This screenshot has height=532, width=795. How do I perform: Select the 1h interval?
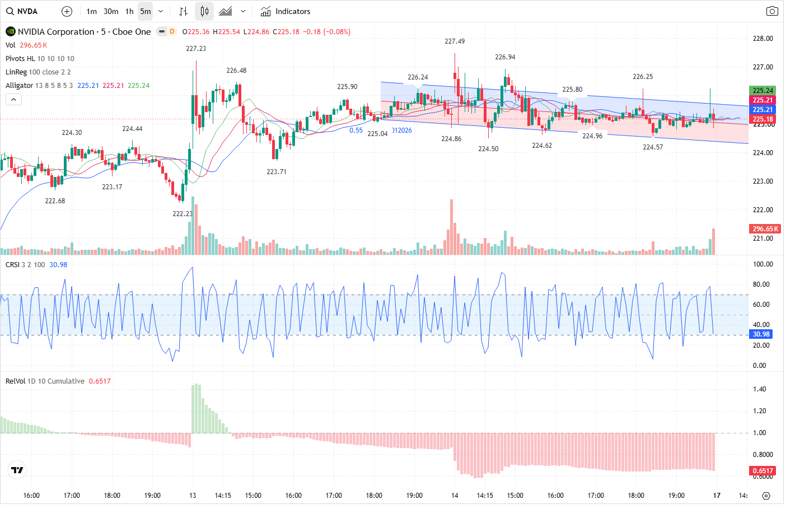(129, 11)
